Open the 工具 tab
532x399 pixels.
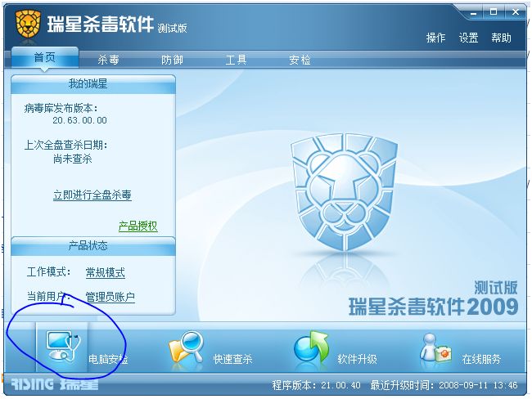[x=236, y=60]
